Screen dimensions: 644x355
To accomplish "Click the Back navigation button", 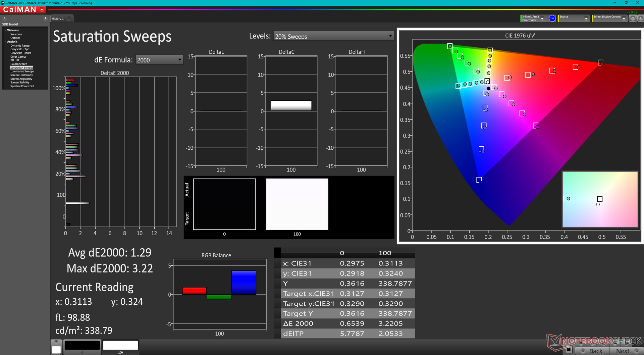I will pos(592,351).
